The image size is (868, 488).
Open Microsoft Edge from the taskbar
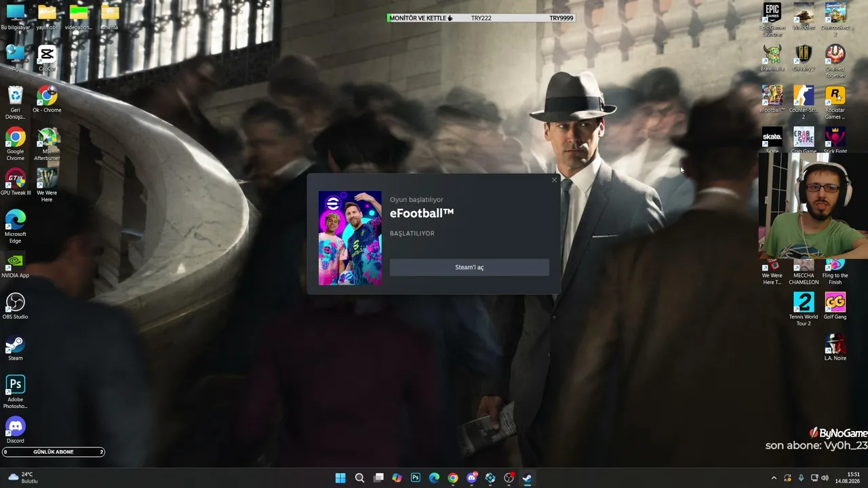click(x=434, y=478)
